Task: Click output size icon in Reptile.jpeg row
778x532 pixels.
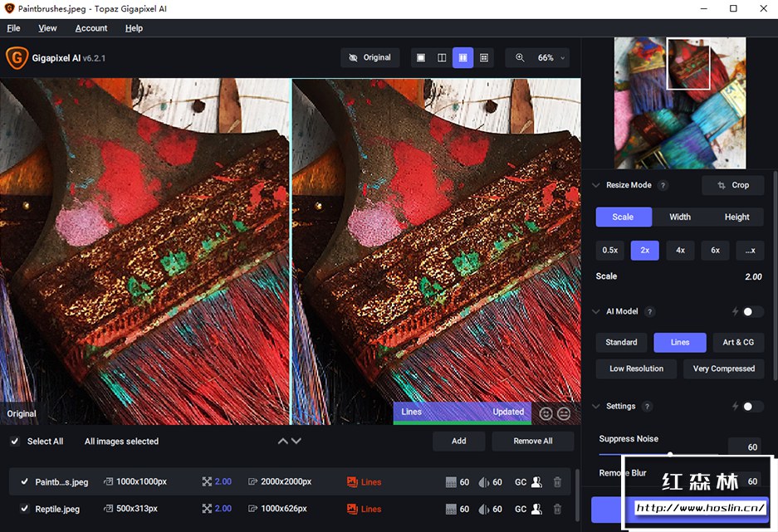Action: 252,509
